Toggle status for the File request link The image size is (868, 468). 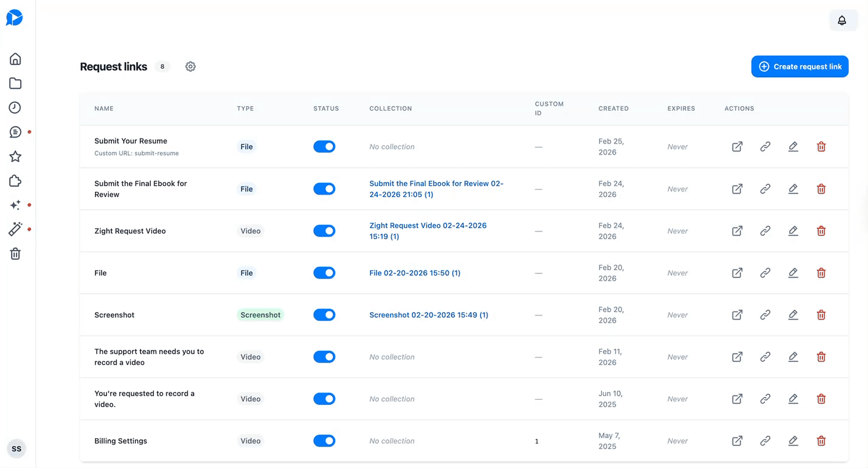pyautogui.click(x=324, y=273)
